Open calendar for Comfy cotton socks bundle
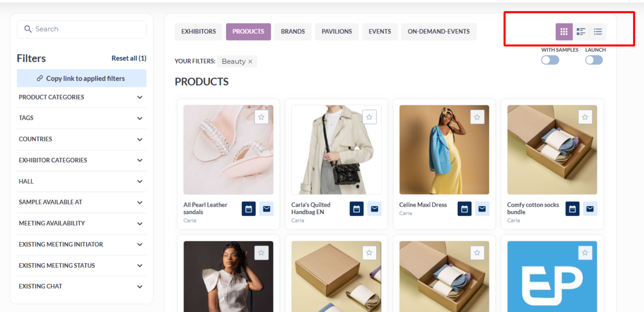 tap(572, 209)
